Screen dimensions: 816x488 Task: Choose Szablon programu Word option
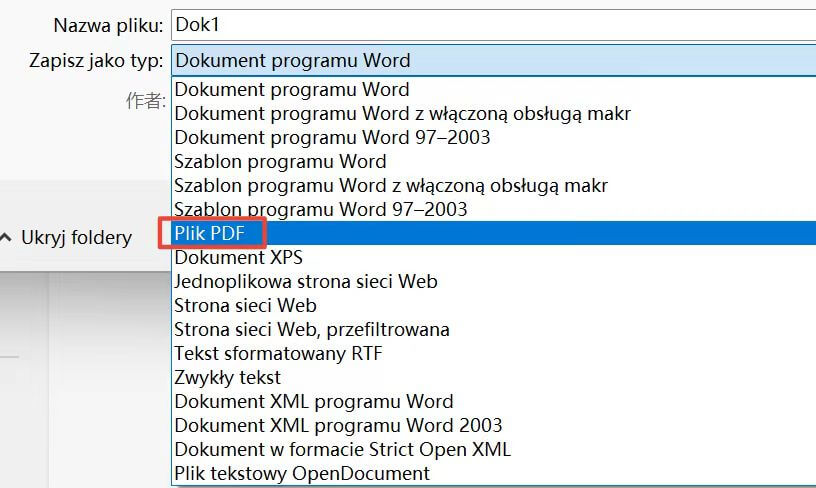click(493, 161)
